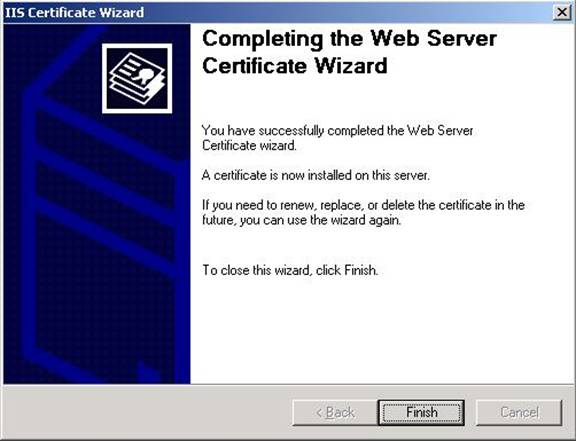Click the IIS Certificate Wizard title bar
576x441 pixels.
point(276,12)
